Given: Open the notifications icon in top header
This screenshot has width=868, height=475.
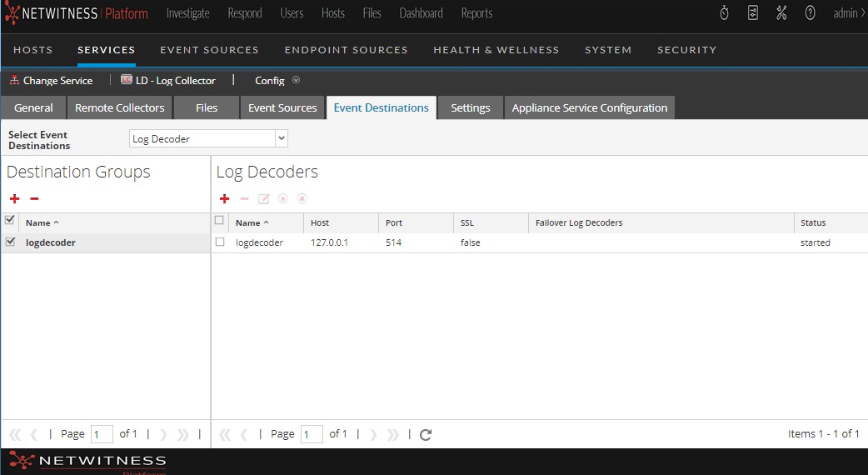Looking at the screenshot, I should 753,13.
